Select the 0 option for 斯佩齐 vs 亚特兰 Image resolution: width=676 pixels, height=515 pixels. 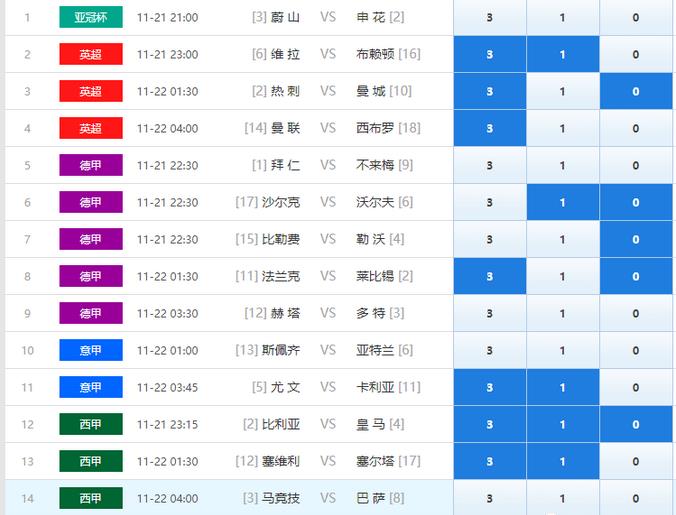coord(636,351)
